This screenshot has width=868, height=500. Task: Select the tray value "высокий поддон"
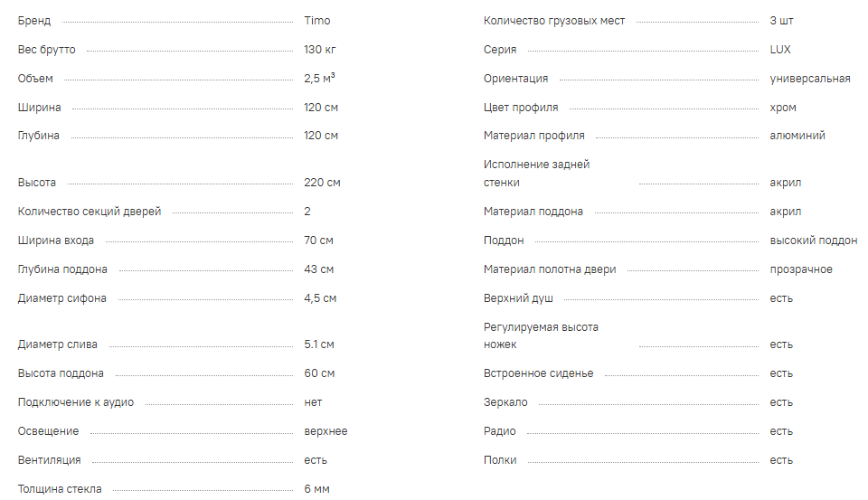814,241
